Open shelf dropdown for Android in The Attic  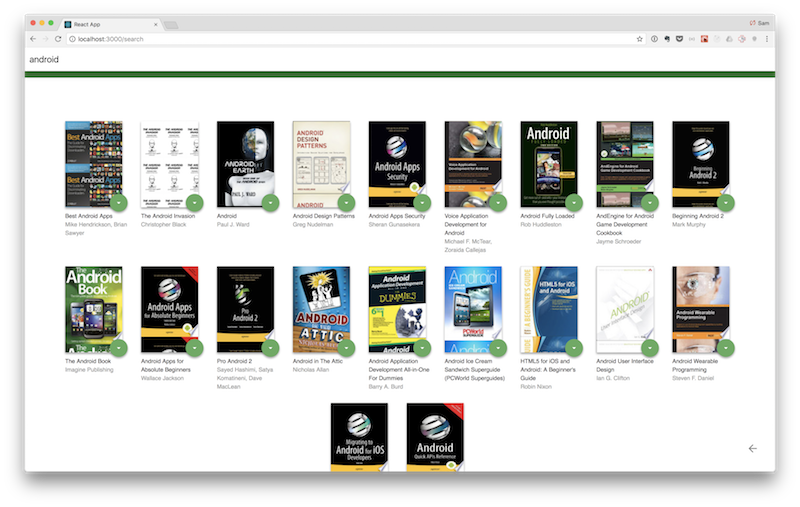(346, 348)
